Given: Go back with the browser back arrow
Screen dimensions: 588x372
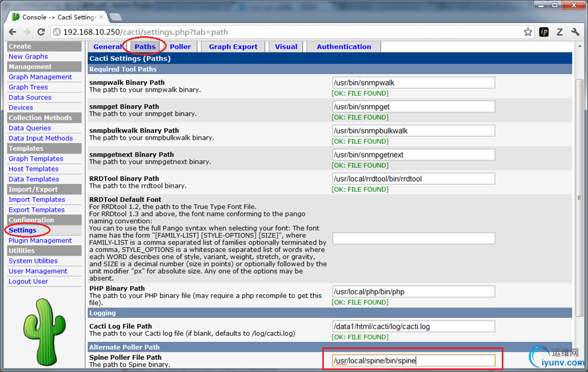Looking at the screenshot, I should tap(13, 32).
